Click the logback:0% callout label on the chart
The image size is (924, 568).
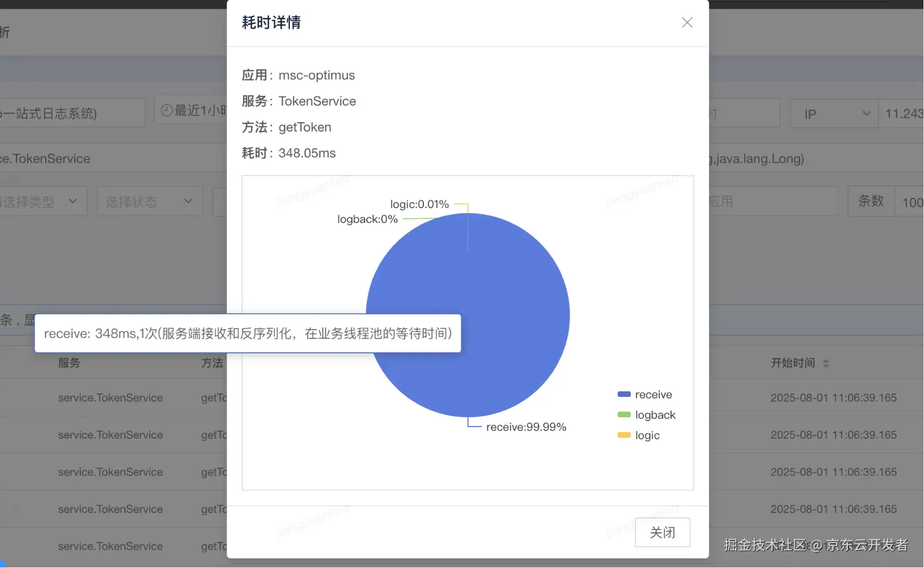tap(367, 219)
